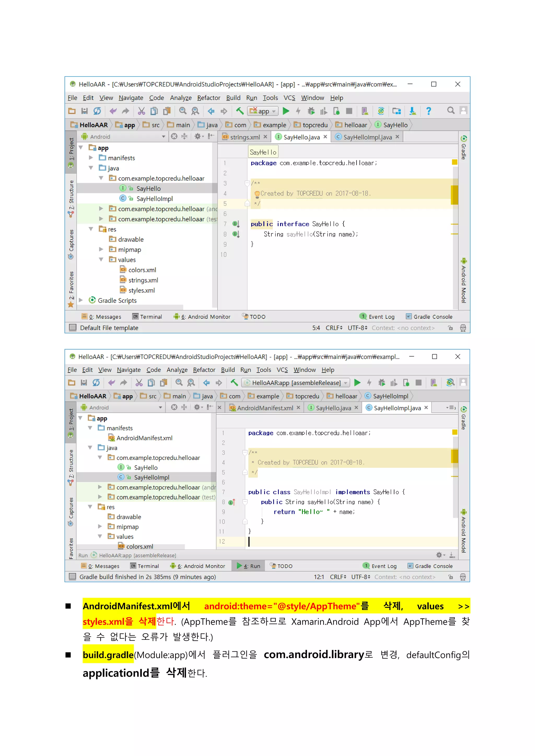Open VCS menu in top window
Image resolution: width=535 pixels, height=756 pixels.
click(289, 98)
